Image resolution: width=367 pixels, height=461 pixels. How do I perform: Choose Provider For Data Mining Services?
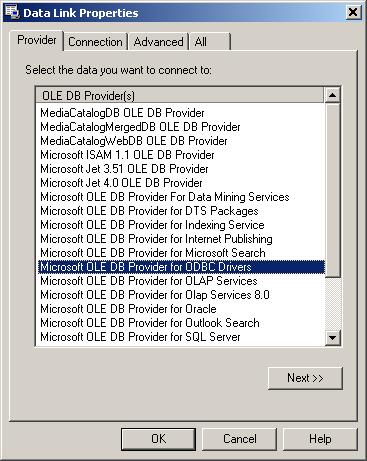[181, 197]
